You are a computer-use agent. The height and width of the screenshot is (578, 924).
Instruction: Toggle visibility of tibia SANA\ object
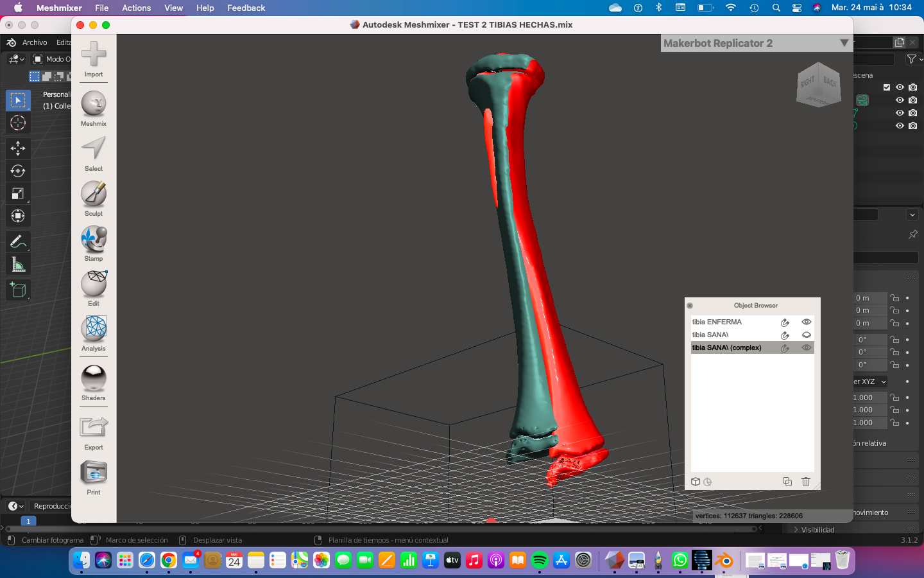coord(807,335)
